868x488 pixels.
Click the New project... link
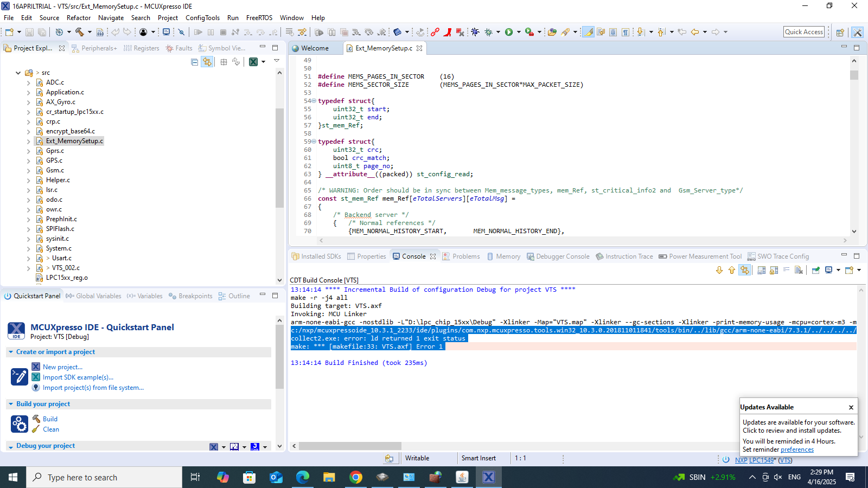click(x=63, y=367)
